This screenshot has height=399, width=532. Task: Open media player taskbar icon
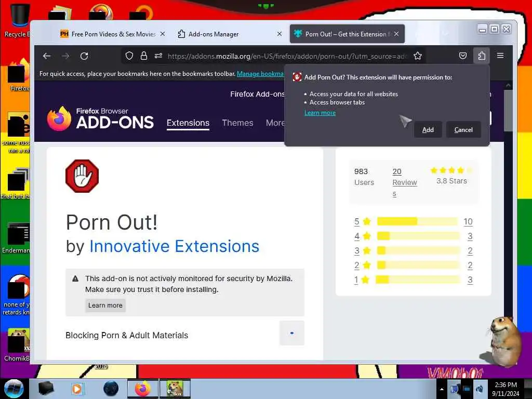point(77,389)
